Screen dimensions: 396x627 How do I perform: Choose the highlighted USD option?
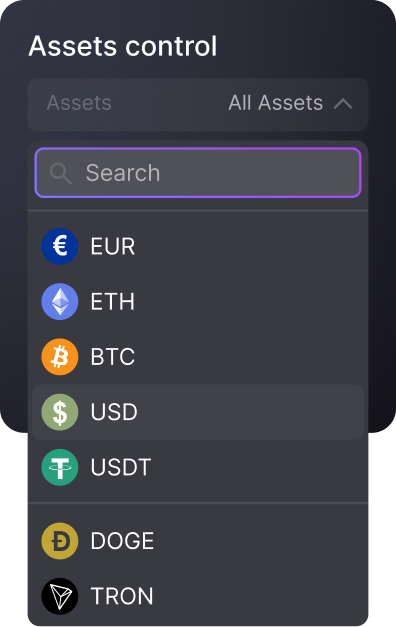point(198,412)
